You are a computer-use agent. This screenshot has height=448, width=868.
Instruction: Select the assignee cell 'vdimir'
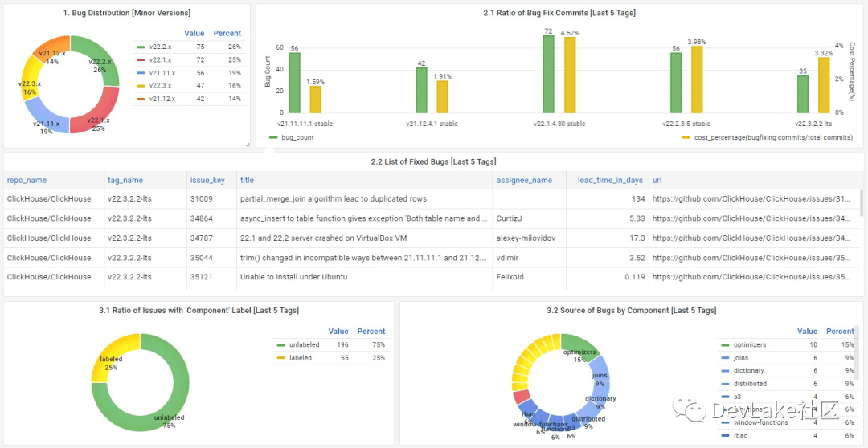(507, 258)
